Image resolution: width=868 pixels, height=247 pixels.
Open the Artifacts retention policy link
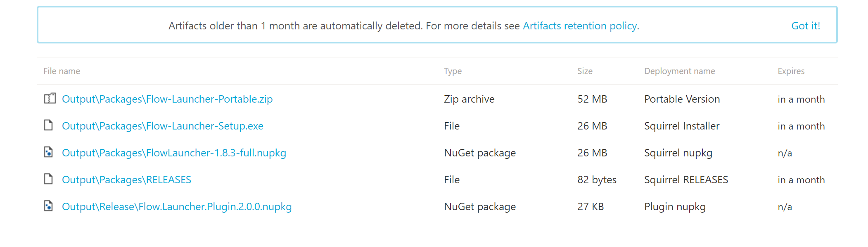pyautogui.click(x=580, y=26)
